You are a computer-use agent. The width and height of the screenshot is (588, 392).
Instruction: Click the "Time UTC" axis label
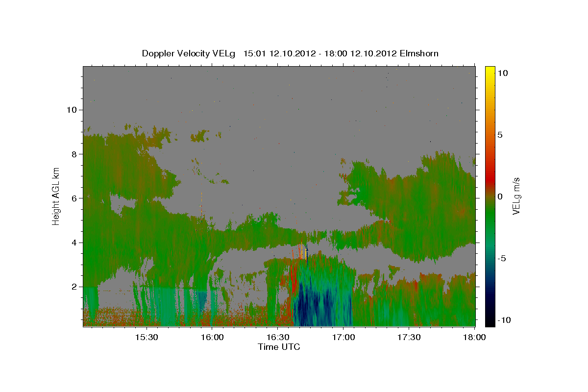point(279,347)
